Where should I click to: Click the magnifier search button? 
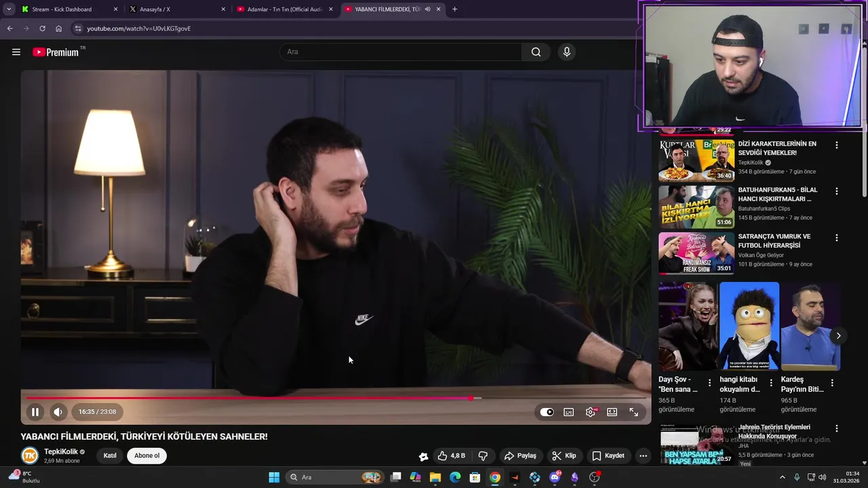click(x=536, y=52)
